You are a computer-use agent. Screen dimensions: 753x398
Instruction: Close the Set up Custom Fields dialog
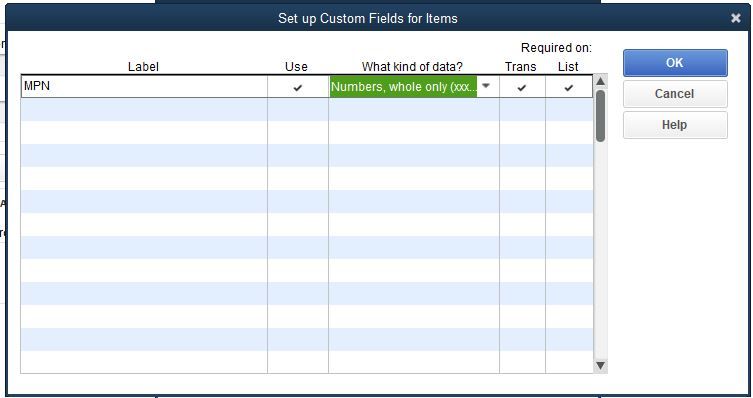tap(736, 18)
